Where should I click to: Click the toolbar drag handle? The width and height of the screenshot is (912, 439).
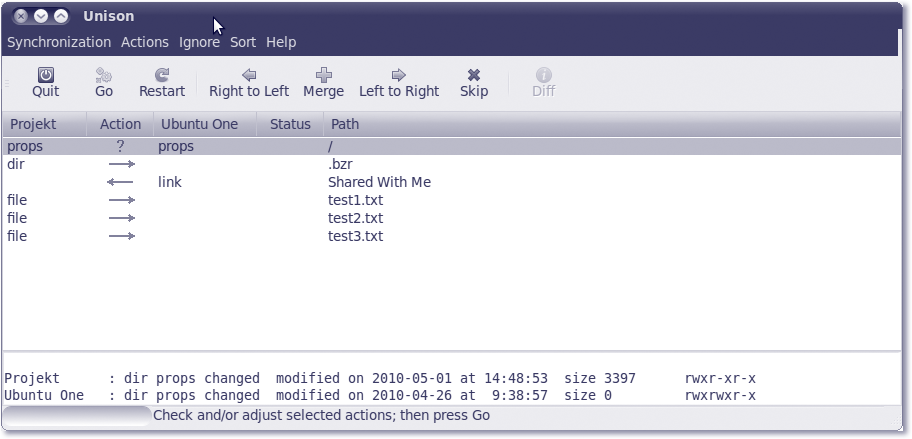(x=8, y=83)
